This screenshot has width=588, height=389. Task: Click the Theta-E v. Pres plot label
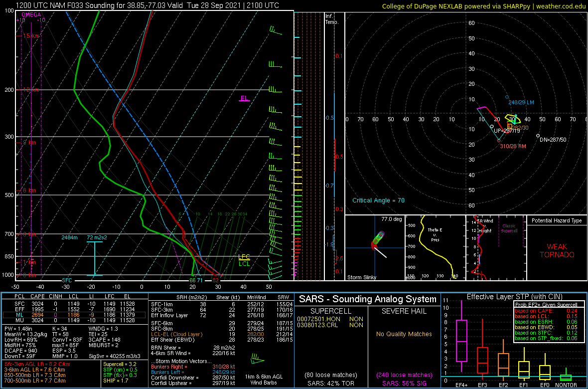tap(436, 234)
